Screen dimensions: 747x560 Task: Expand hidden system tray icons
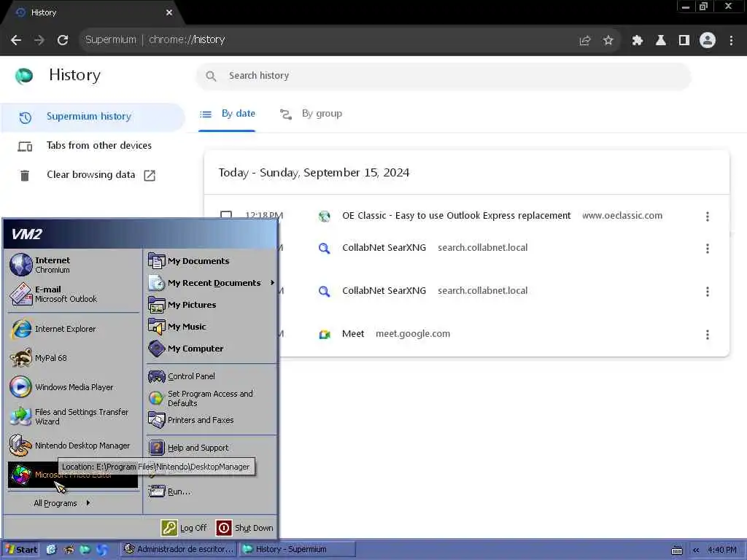696,550
